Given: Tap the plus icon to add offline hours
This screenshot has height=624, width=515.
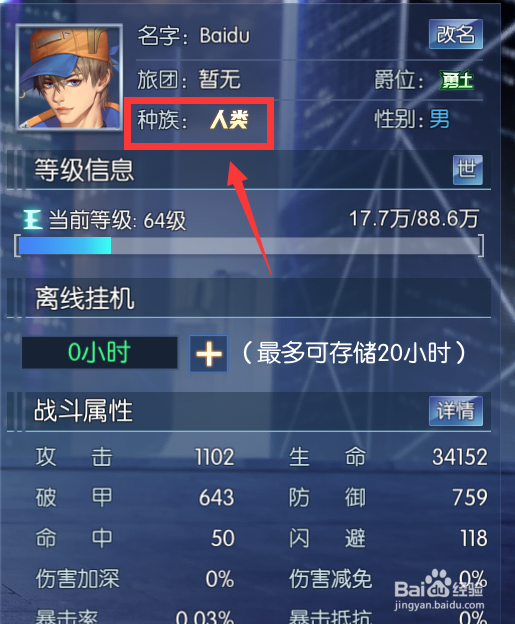Looking at the screenshot, I should point(209,353).
